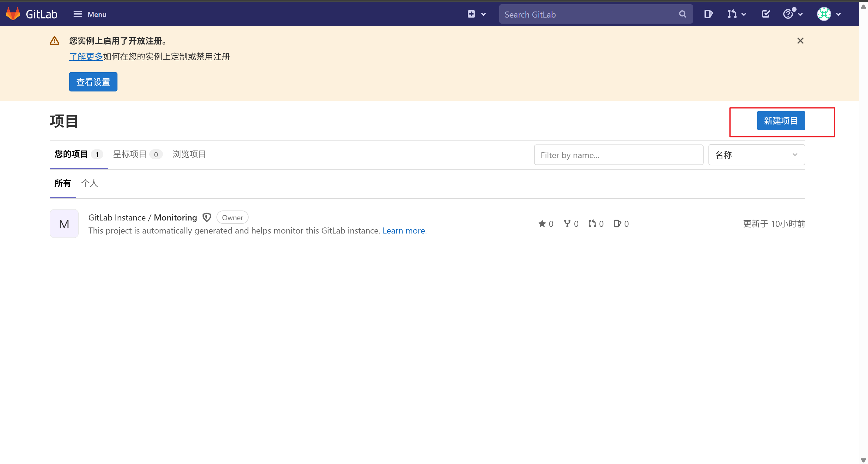Follow the Learn more link
The image size is (868, 464).
click(404, 231)
